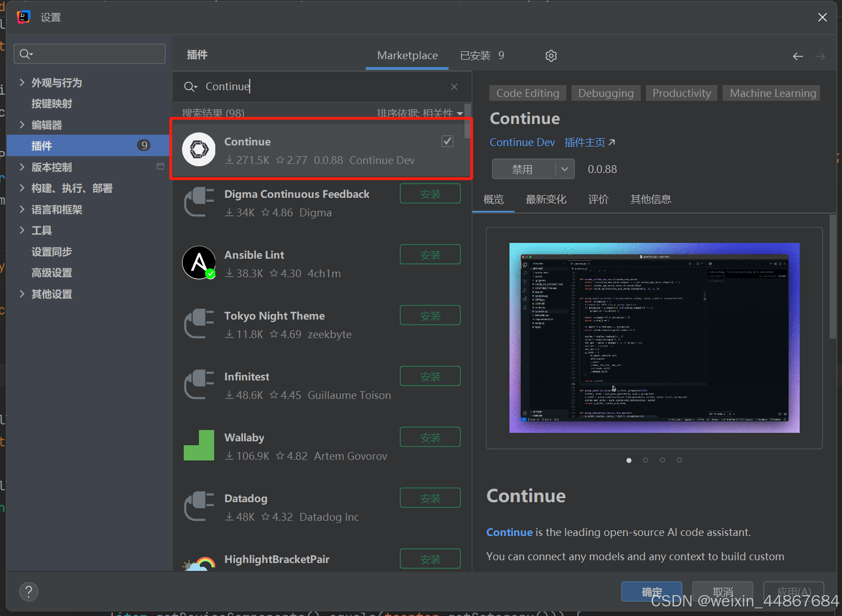The height and width of the screenshot is (616, 842).
Task: Close the settings dialog
Action: [x=822, y=17]
